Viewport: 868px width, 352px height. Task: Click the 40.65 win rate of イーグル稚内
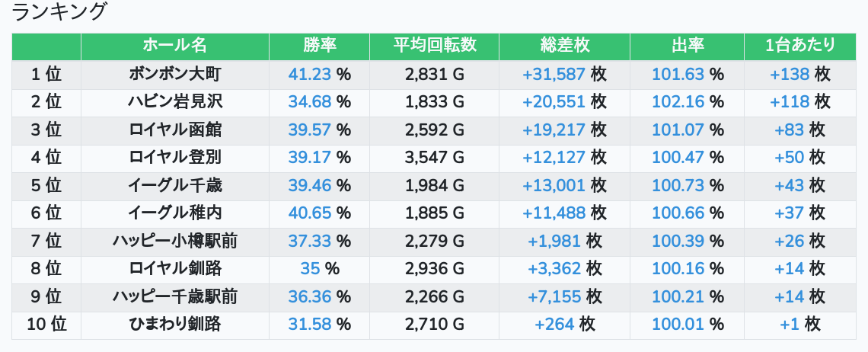tap(311, 213)
